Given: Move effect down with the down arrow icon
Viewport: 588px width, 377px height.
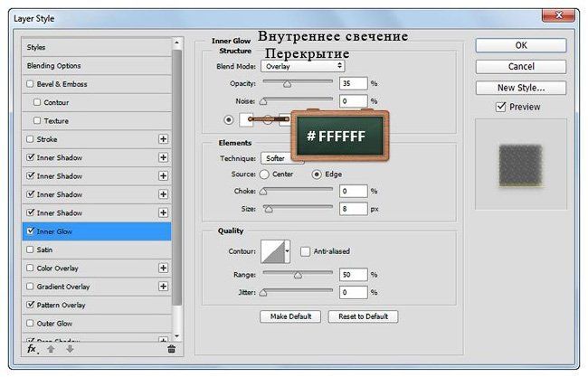Looking at the screenshot, I should coord(70,349).
